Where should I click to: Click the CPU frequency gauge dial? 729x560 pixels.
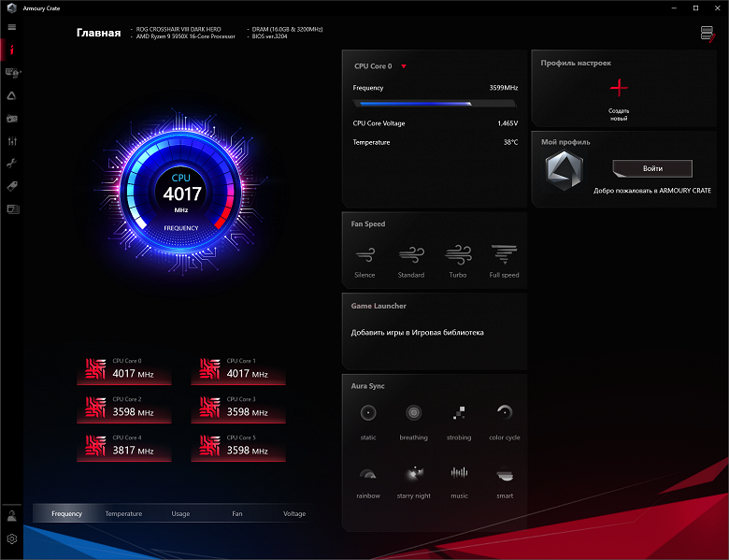pos(181,193)
